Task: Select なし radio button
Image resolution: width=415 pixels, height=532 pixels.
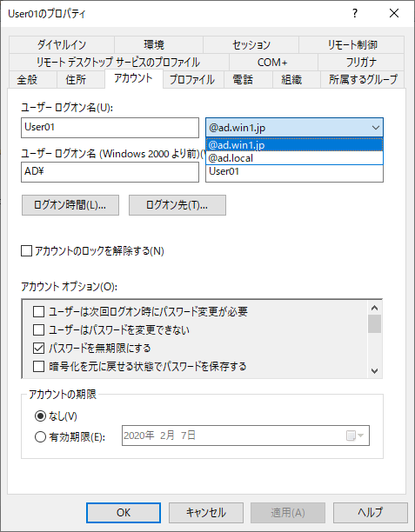Action: pos(40,416)
